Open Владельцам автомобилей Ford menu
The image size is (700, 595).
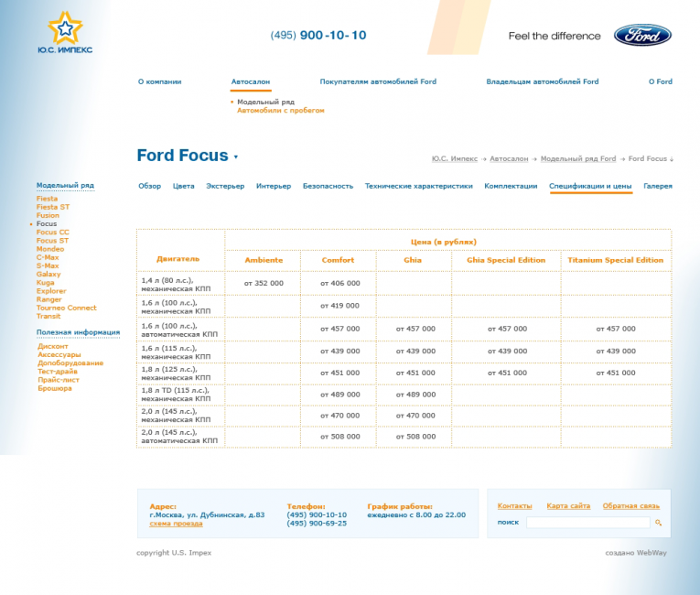coord(543,81)
